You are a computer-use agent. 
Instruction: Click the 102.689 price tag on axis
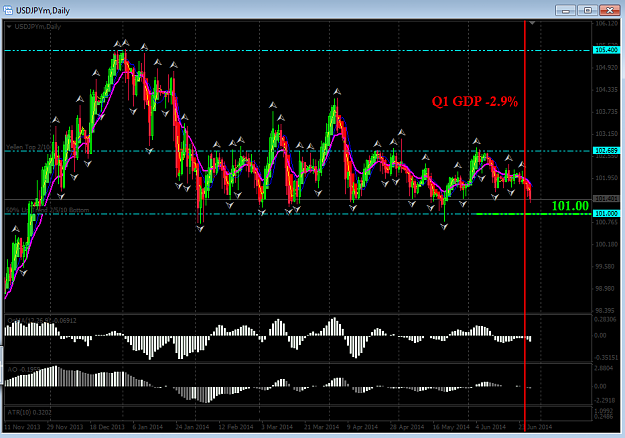606,151
